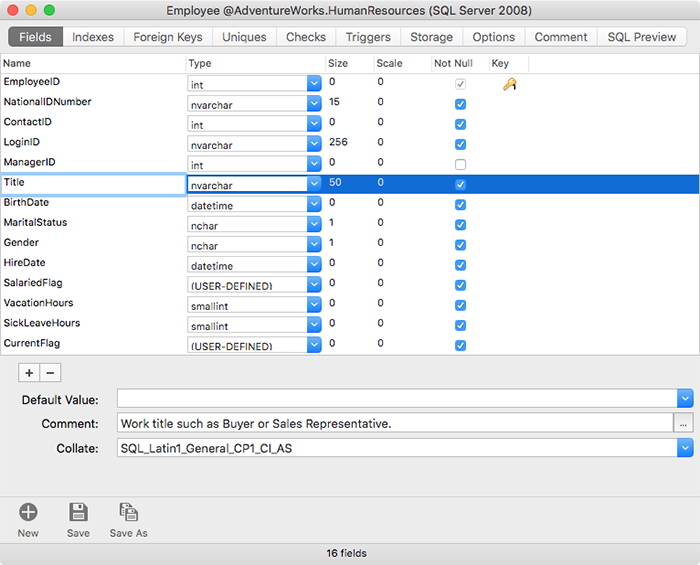Open the type dropdown for CurrentFlag
The image size is (700, 565).
314,345
